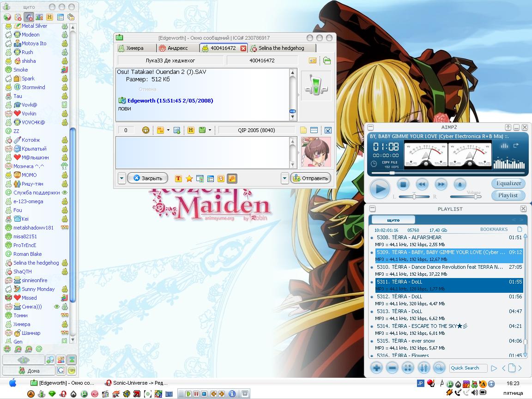
Task: Toggle sound off button in contact list toolbar
Action: point(29,17)
